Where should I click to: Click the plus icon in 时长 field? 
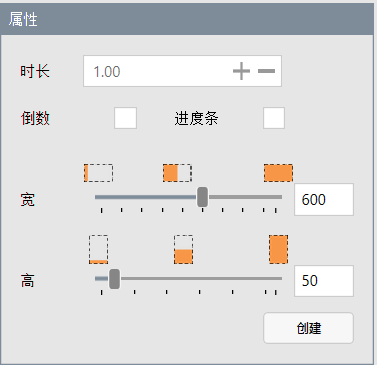[x=241, y=71]
